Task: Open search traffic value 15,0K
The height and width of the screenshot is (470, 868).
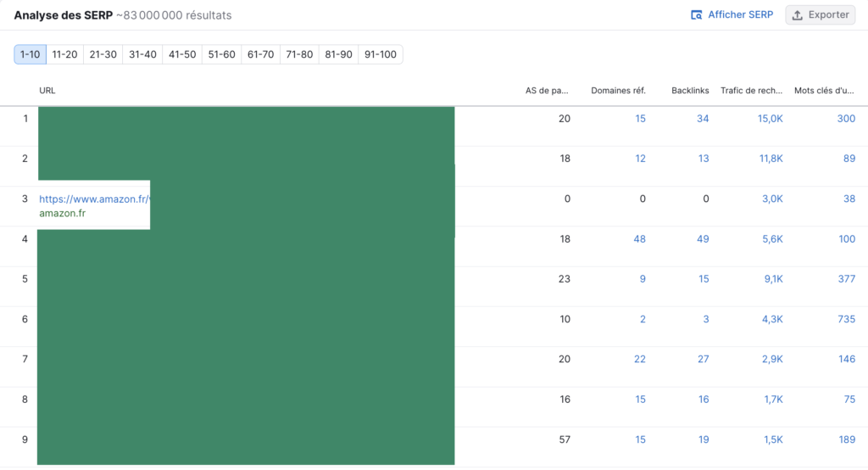Action: 770,119
